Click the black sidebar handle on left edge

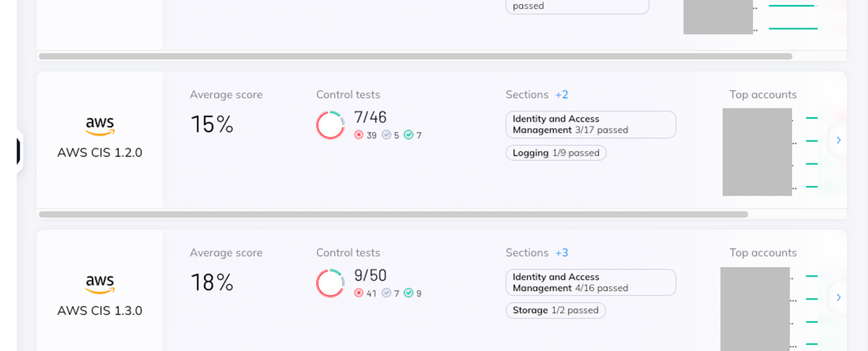pyautogui.click(x=19, y=151)
